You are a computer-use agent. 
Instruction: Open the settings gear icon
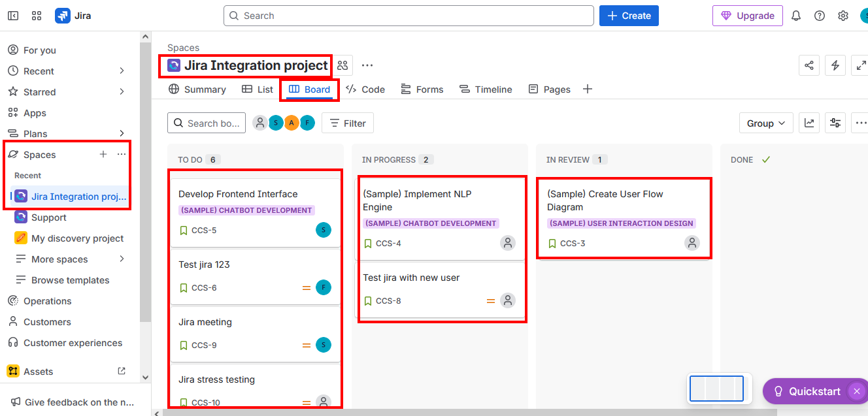click(x=843, y=16)
